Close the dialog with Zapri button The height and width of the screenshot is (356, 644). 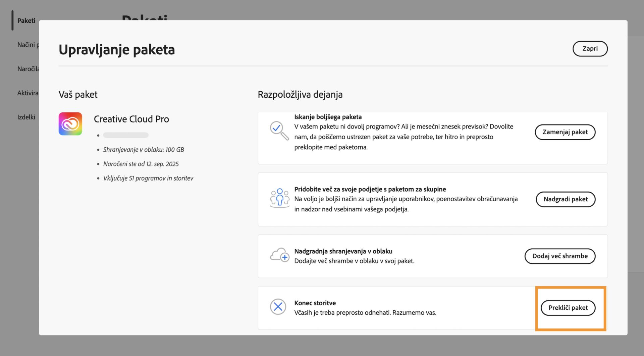tap(590, 49)
